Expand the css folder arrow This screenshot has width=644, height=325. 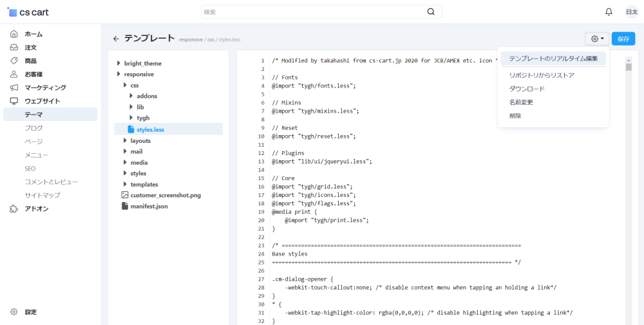pyautogui.click(x=125, y=86)
